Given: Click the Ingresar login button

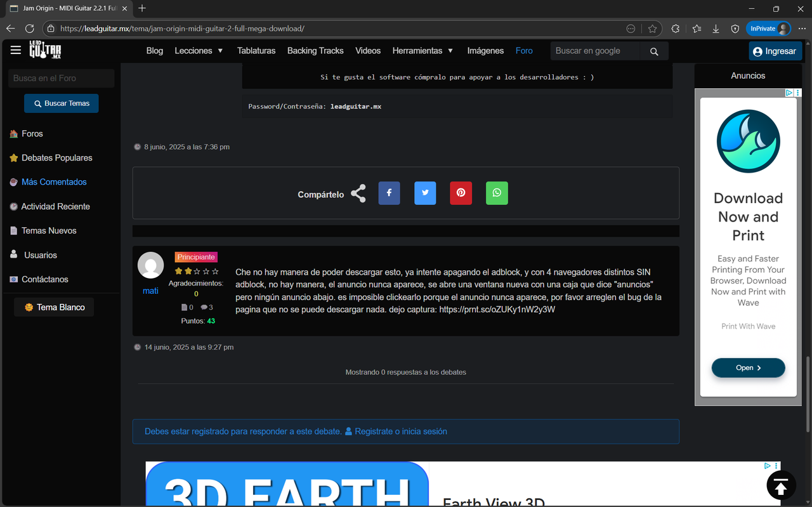Looking at the screenshot, I should coord(775,51).
